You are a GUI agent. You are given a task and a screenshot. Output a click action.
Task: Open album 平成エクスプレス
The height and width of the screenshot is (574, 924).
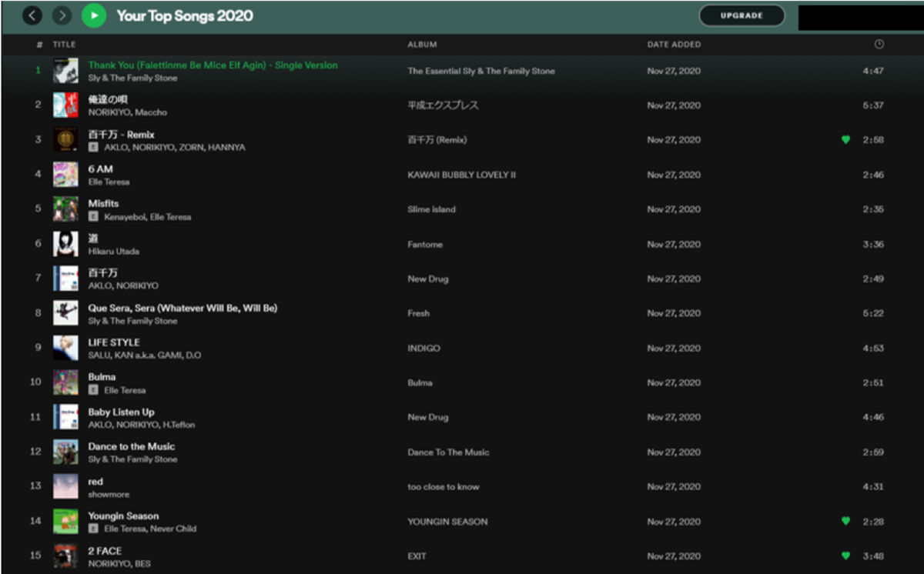(443, 105)
